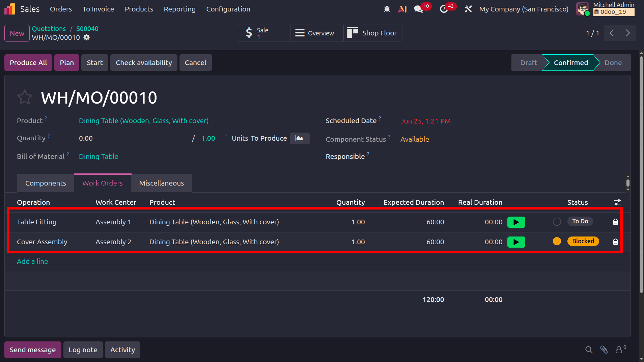This screenshot has height=362, width=644.
Task: Open the conversations icon with 10 badge
Action: click(419, 9)
